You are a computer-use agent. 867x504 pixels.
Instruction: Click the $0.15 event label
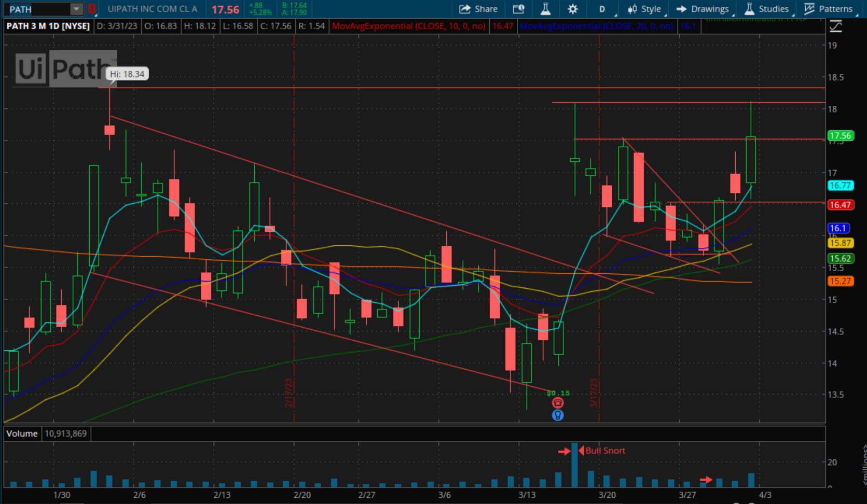[x=558, y=393]
